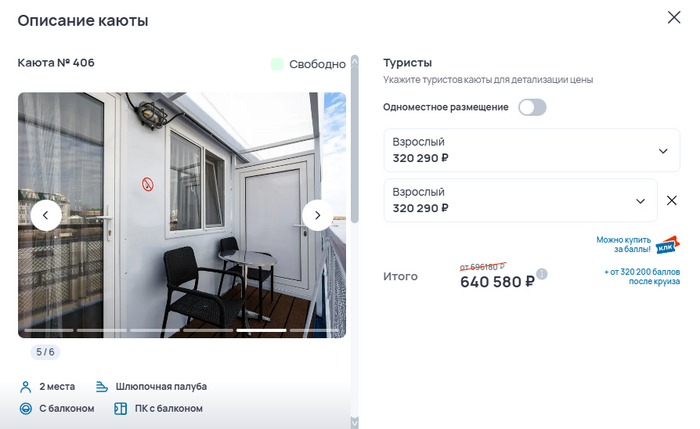Viewport: 700px width, 429px height.
Task: Enable the Одноместное размещение toggle
Action: pyautogui.click(x=532, y=107)
